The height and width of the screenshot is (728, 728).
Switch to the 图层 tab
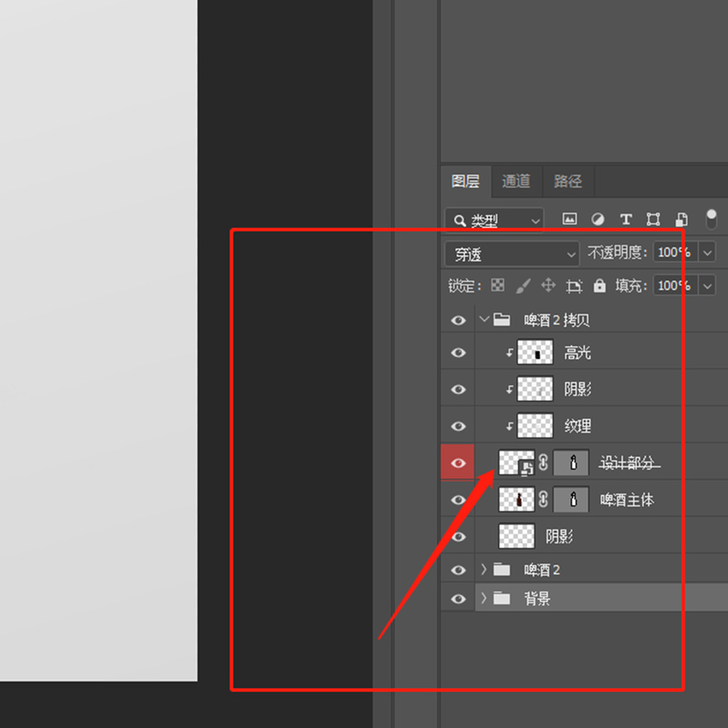point(465,180)
